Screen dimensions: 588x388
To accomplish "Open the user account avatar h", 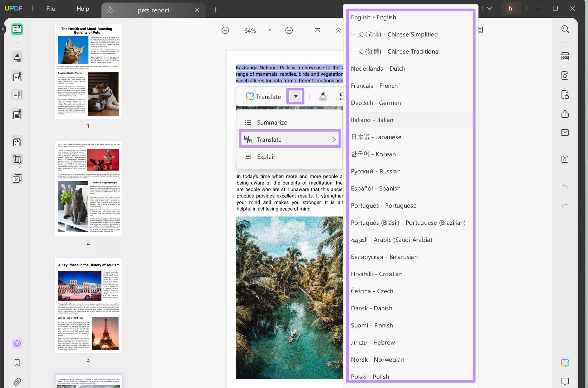I will coord(510,9).
